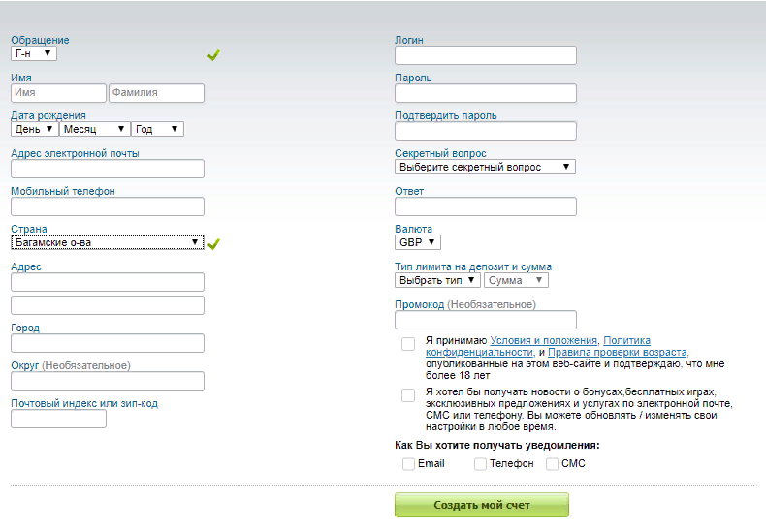Click the Логин input field

(x=485, y=55)
